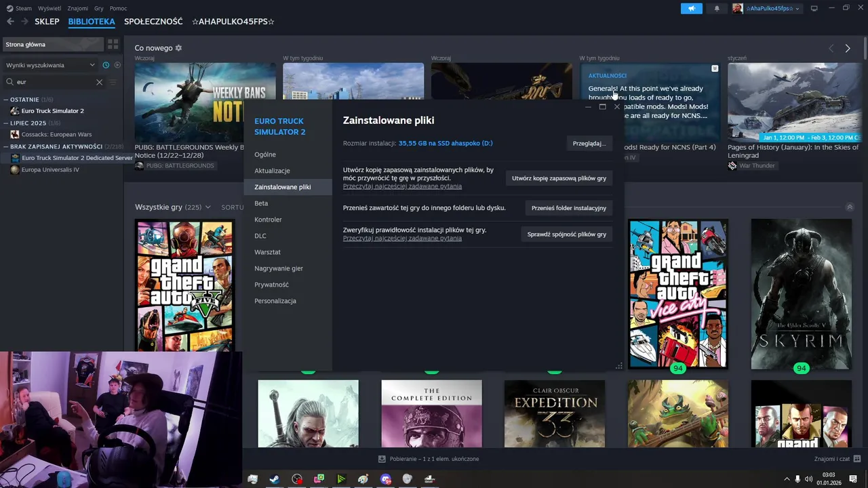
Task: Select Personalizacja in properties sidebar
Action: [x=288, y=301]
